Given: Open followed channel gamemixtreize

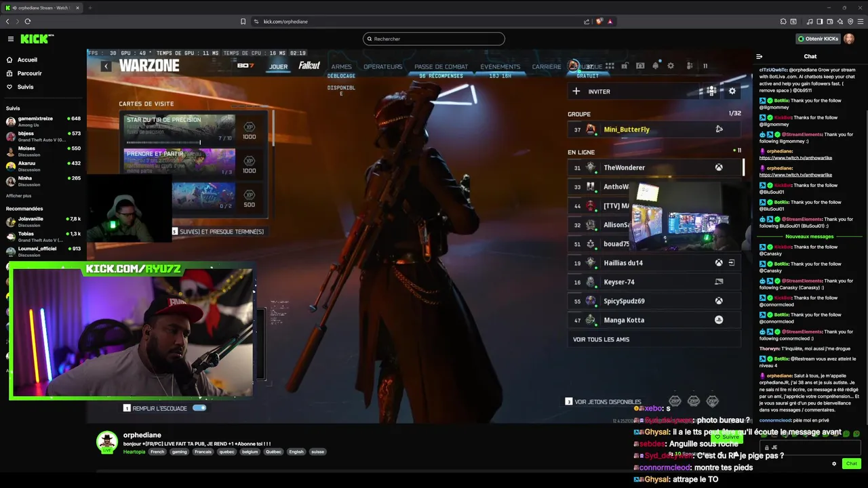Looking at the screenshot, I should pos(43,121).
